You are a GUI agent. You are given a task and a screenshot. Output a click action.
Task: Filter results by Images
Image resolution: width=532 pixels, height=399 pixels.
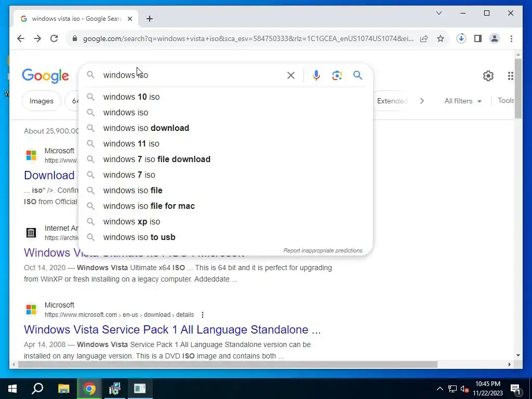(x=42, y=101)
